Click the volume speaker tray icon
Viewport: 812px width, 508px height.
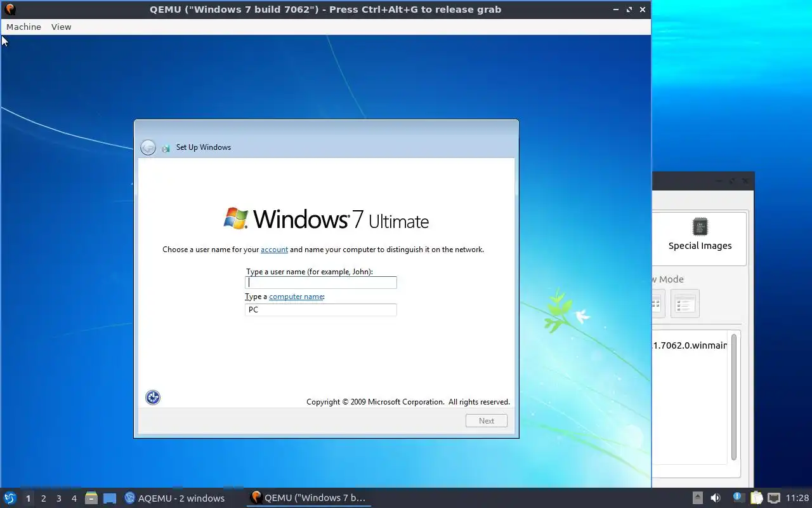(716, 498)
